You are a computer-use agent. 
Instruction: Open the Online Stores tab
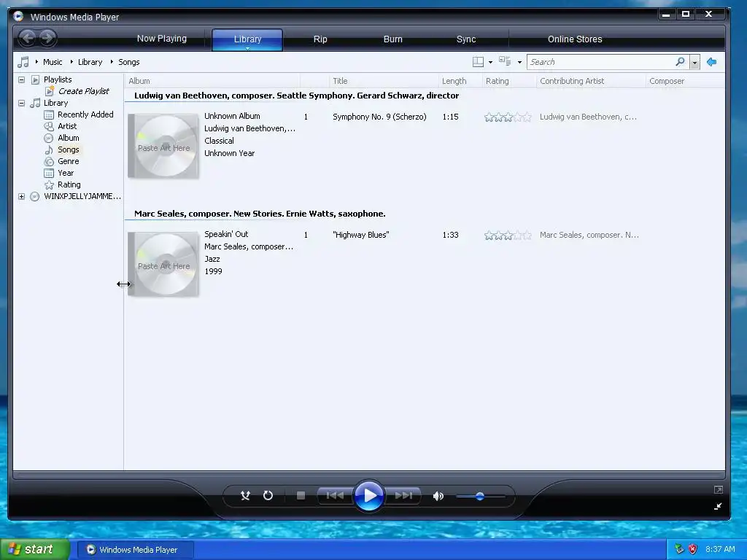point(575,39)
